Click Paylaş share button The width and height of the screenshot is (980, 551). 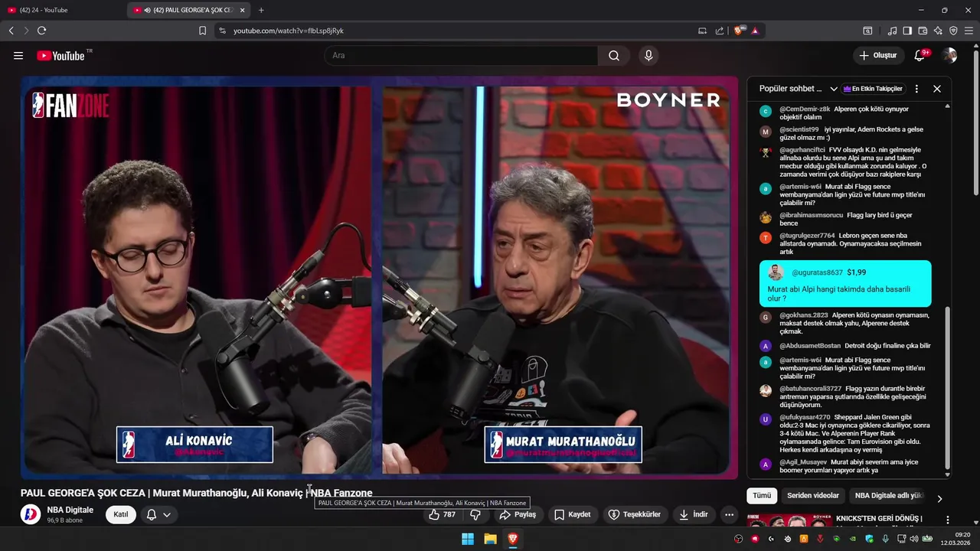[518, 514]
